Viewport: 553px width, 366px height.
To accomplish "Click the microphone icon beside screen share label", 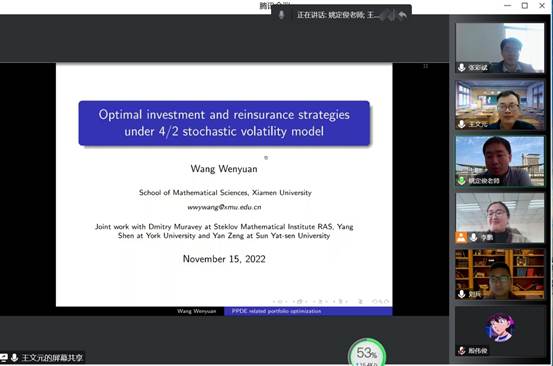I will point(14,358).
